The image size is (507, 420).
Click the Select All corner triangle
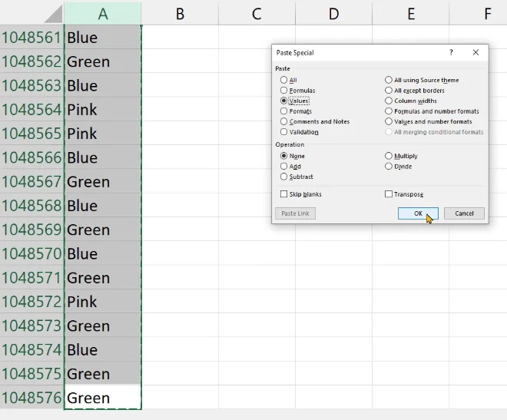pyautogui.click(x=54, y=15)
